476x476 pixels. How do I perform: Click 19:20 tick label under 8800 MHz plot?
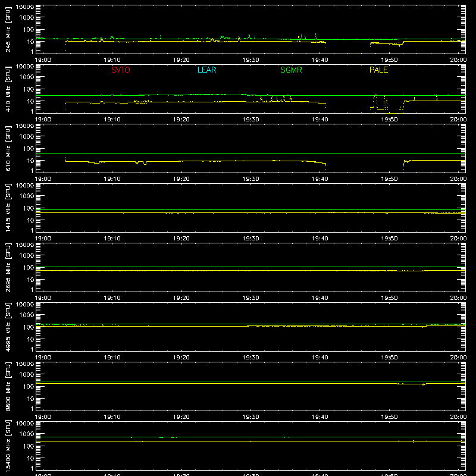(181, 417)
